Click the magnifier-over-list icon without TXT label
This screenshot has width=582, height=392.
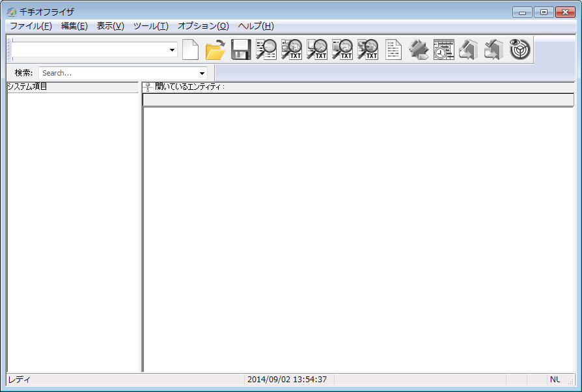point(266,49)
